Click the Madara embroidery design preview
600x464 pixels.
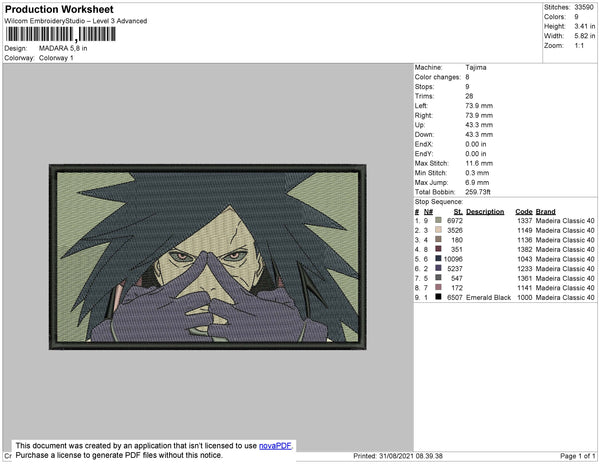[x=208, y=257]
